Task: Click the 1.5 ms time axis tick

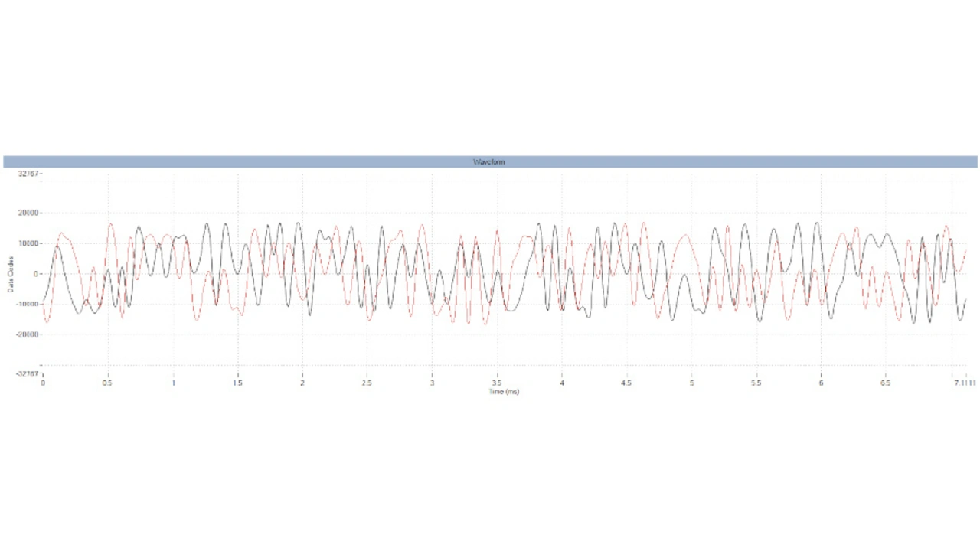Action: [238, 383]
